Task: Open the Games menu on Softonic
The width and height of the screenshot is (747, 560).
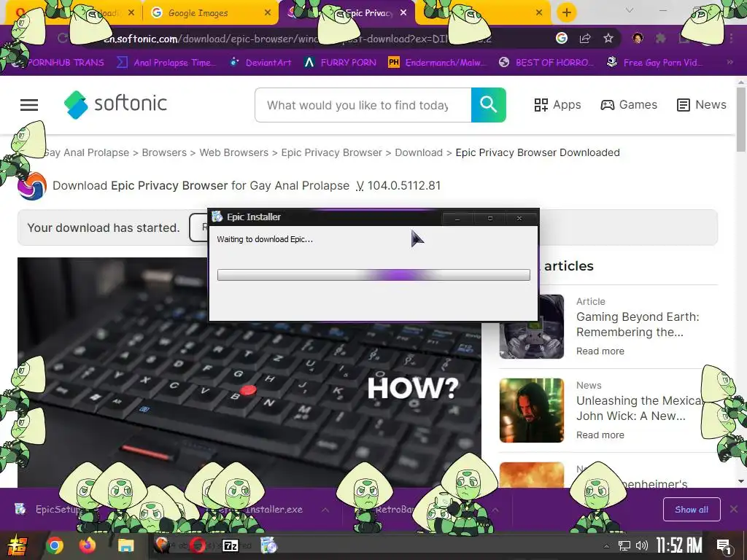Action: point(629,105)
